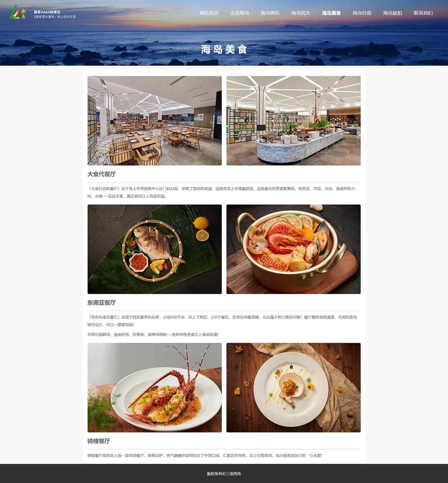Open the dining hall tables photo

point(154,121)
